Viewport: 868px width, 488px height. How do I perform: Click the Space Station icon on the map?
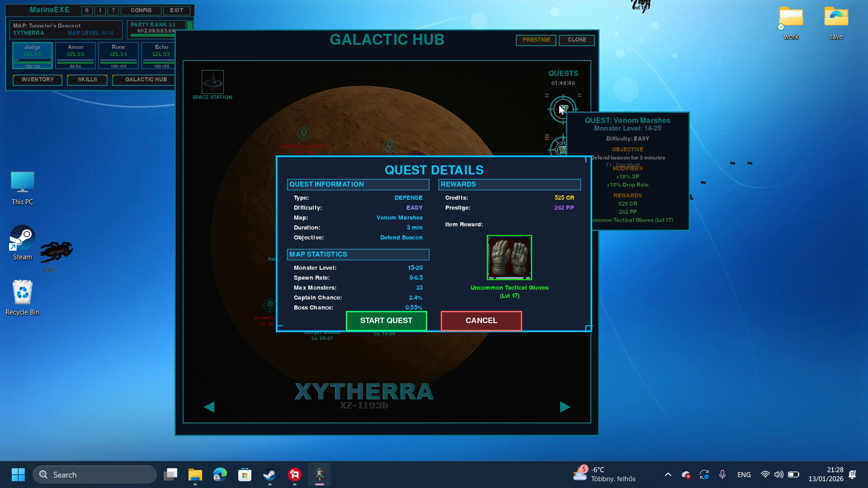(x=212, y=82)
